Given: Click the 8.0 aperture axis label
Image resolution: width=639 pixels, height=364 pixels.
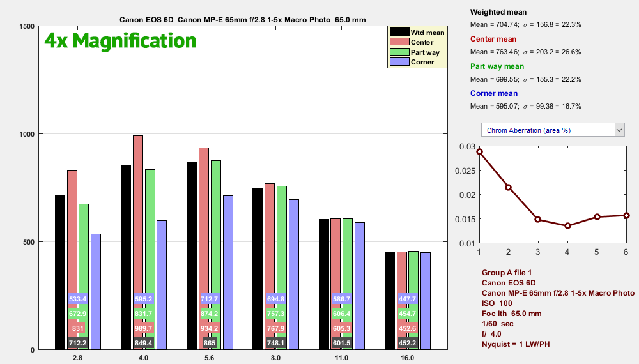Looking at the screenshot, I should point(275,358).
